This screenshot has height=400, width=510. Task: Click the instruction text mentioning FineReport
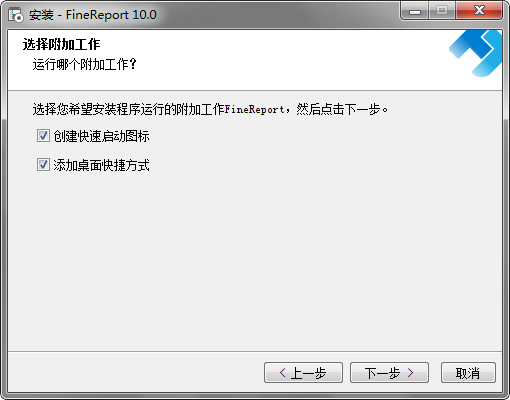(210, 109)
